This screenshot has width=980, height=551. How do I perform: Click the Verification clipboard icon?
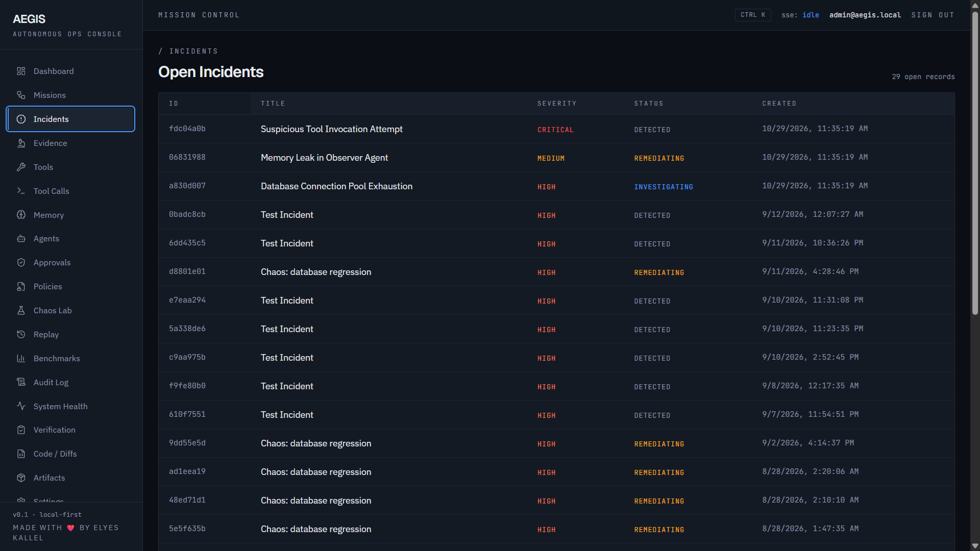pos(21,430)
